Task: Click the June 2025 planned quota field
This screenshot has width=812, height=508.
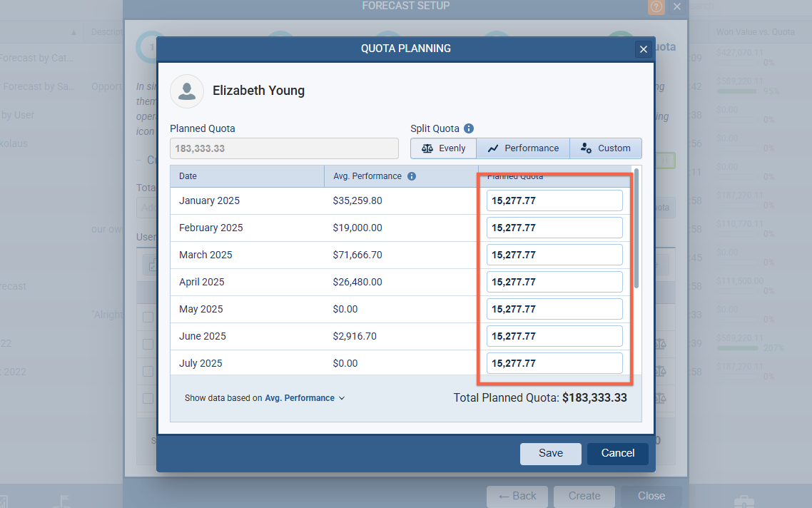Action: coord(554,336)
